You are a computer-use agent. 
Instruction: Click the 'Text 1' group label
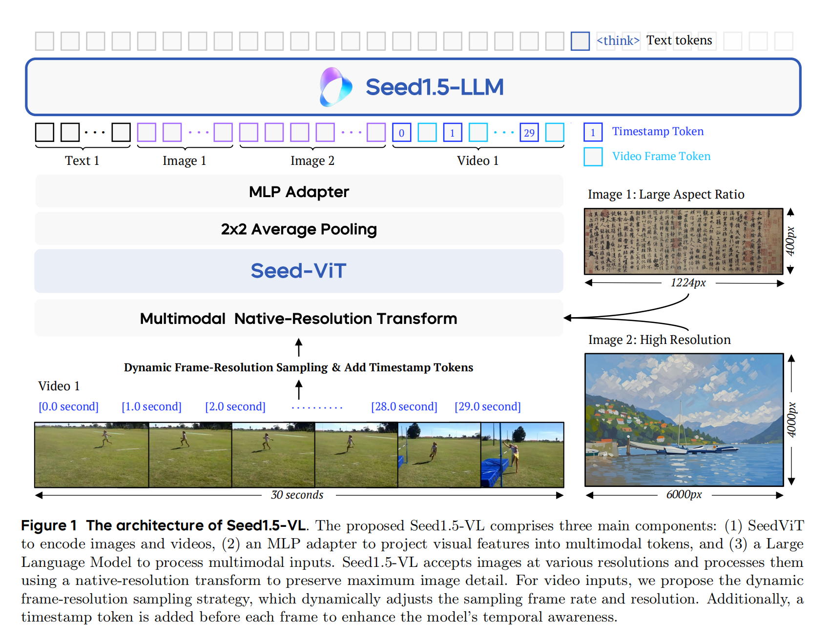(x=82, y=161)
